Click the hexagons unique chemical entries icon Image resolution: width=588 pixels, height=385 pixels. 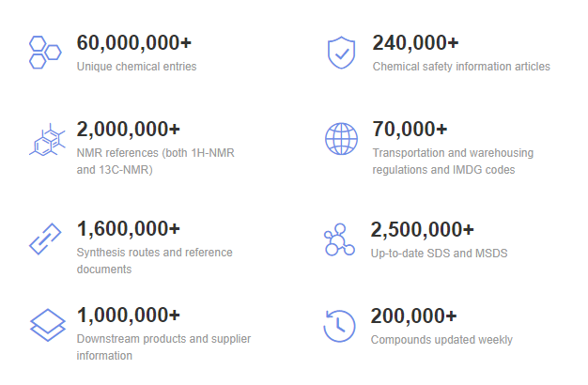click(45, 53)
